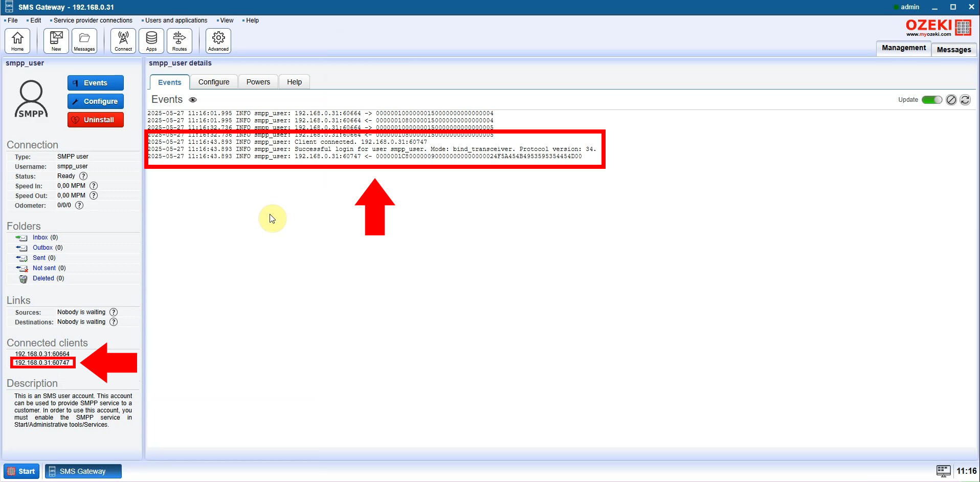Open the Deleted folder link
This screenshot has width=980, height=482.
43,278
